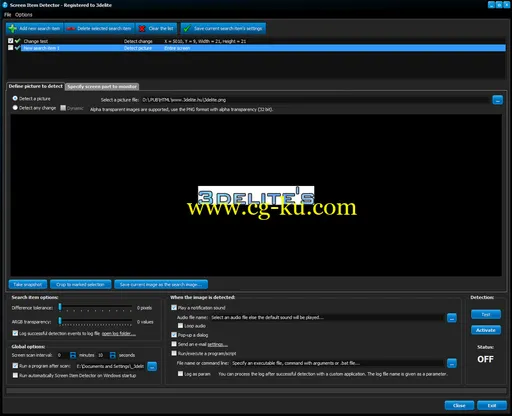Browse for an audio file
Viewport: 512px width, 416px height.
point(452,318)
